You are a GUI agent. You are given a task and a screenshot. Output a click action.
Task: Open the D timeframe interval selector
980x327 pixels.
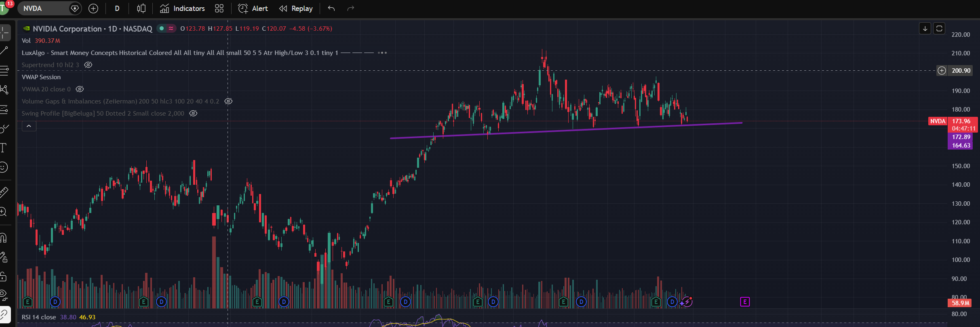tap(117, 8)
